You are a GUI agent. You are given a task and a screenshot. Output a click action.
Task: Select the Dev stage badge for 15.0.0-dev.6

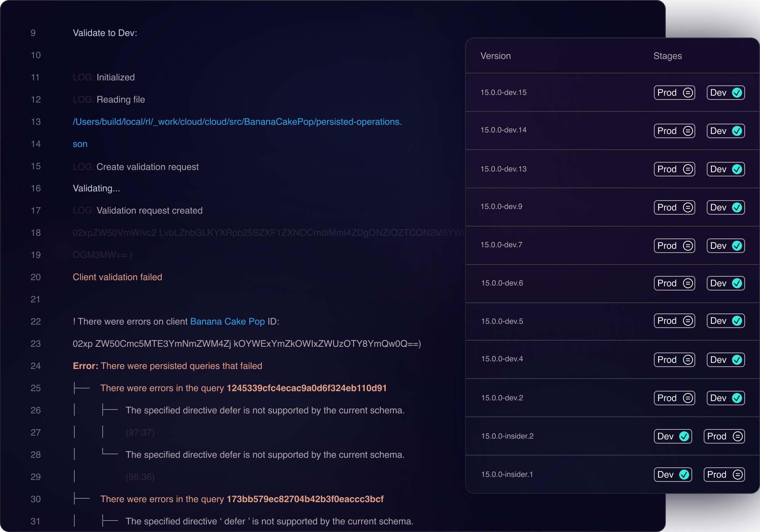click(725, 283)
